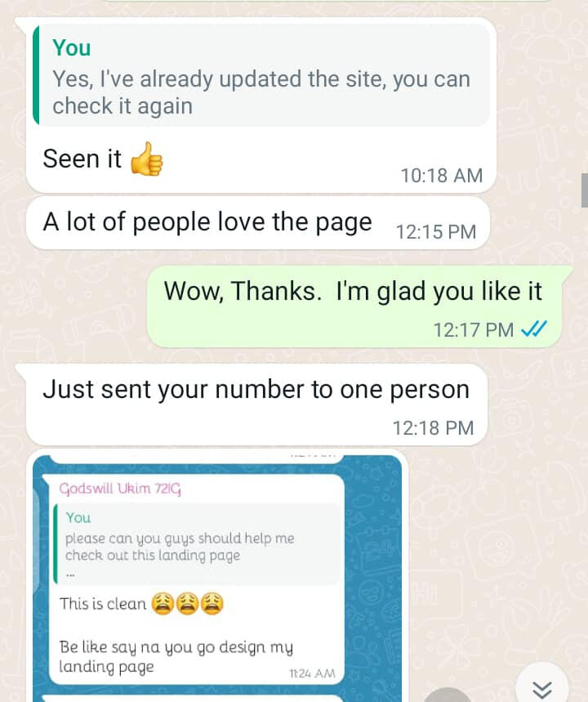Tap the sender name Godswill Ukim 72IG
This screenshot has width=588, height=702.
pyautogui.click(x=120, y=489)
